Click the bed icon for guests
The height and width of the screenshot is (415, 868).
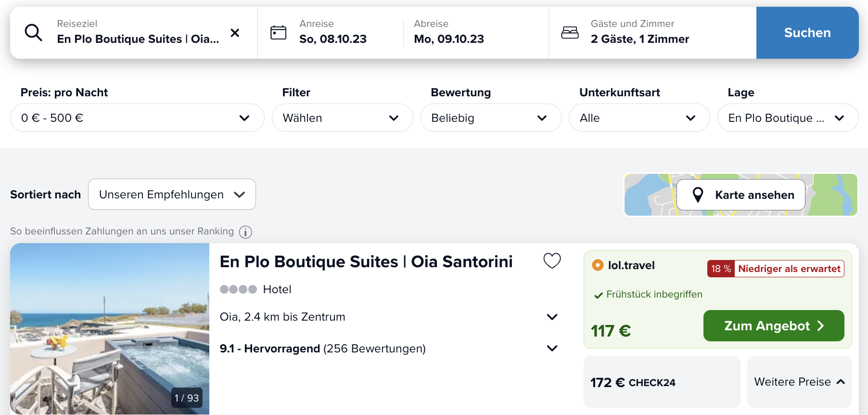pyautogui.click(x=570, y=33)
